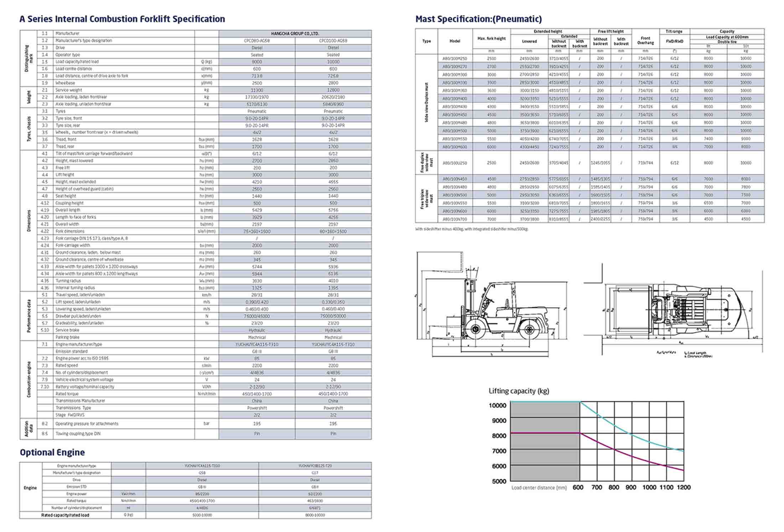
Task: Click the 'Emission standard' row label
Action: coord(72,351)
